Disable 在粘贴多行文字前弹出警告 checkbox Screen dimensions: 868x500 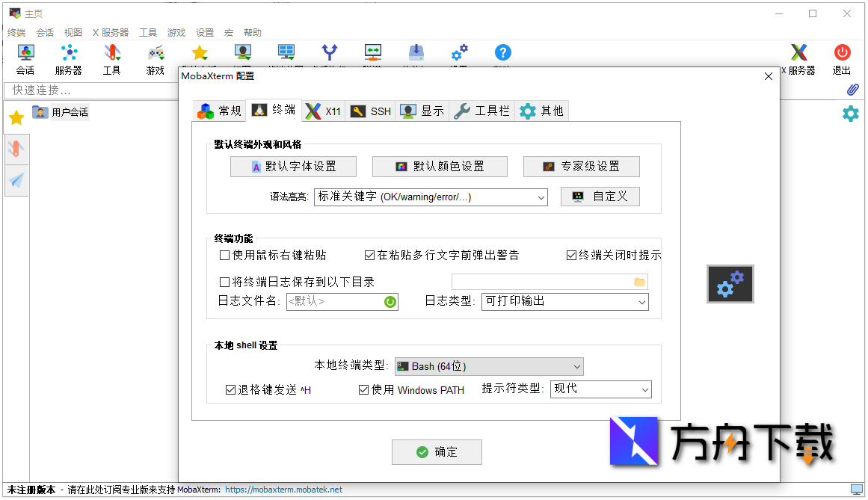coord(369,255)
